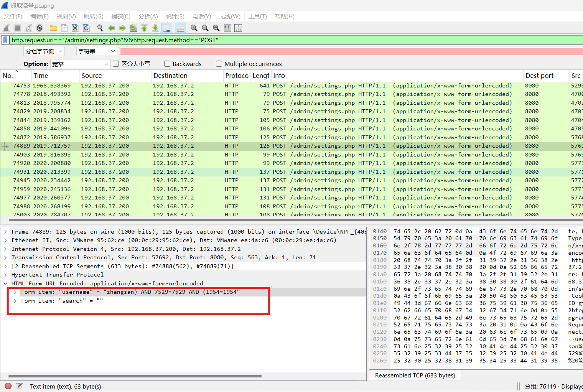Open the 视图(V) menu
Image resolution: width=583 pixels, height=392 pixels.
click(66, 16)
